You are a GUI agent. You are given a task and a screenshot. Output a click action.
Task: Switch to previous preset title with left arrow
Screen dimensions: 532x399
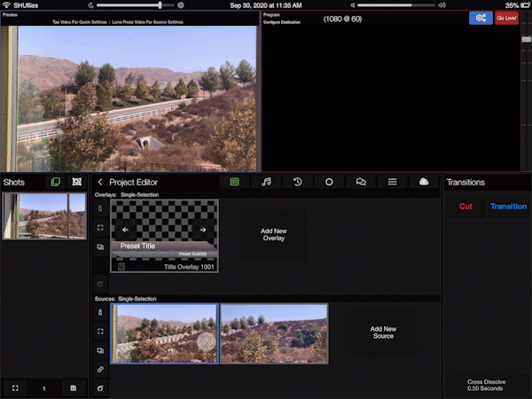point(126,230)
